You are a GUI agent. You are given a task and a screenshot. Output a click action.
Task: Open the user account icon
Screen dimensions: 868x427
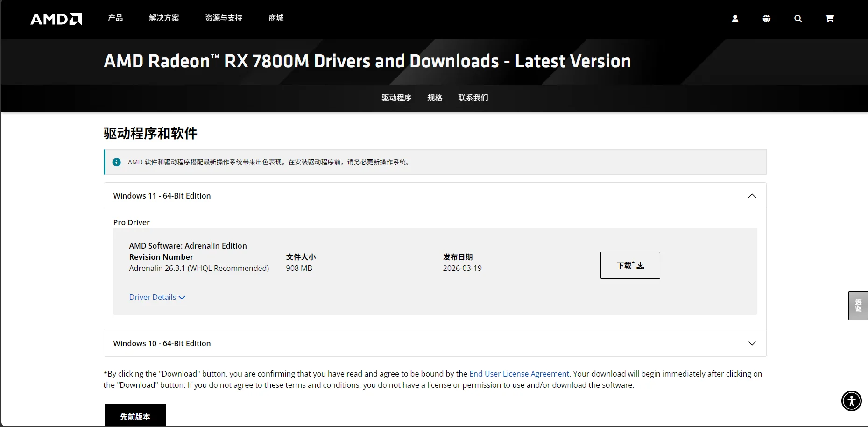click(x=735, y=19)
